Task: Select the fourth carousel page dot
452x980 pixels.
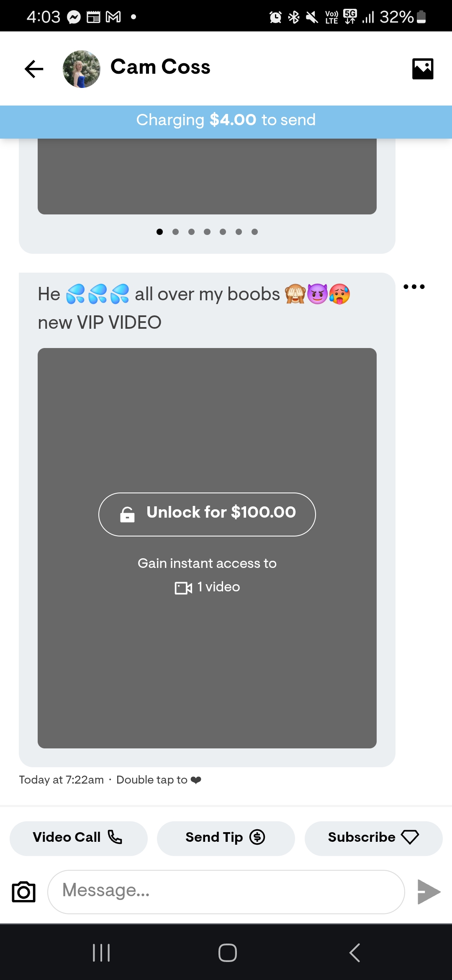Action: (x=207, y=232)
